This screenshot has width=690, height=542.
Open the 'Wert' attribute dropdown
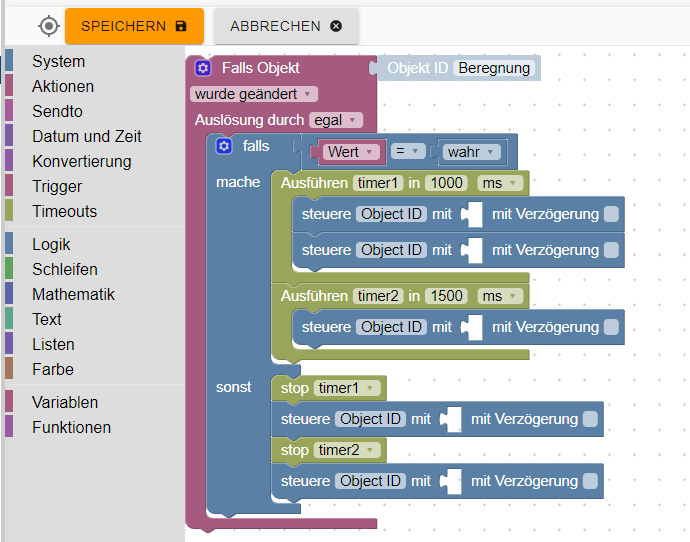(x=352, y=152)
